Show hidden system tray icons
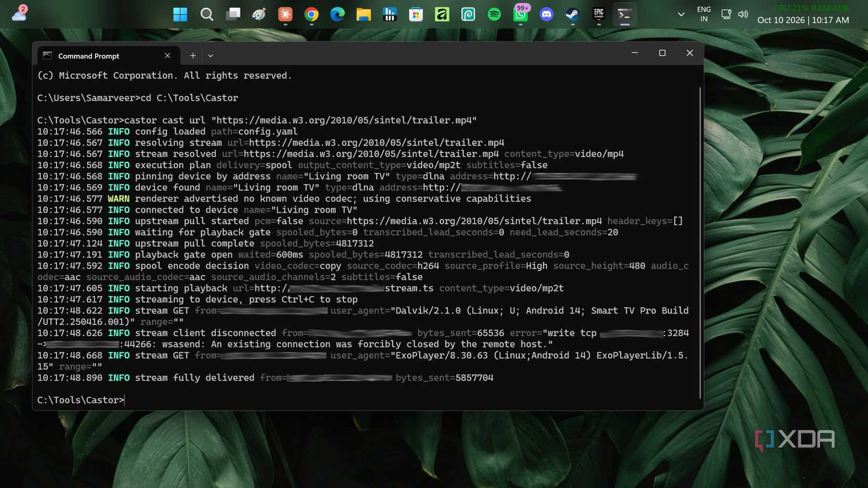The height and width of the screenshot is (488, 868). pyautogui.click(x=681, y=15)
